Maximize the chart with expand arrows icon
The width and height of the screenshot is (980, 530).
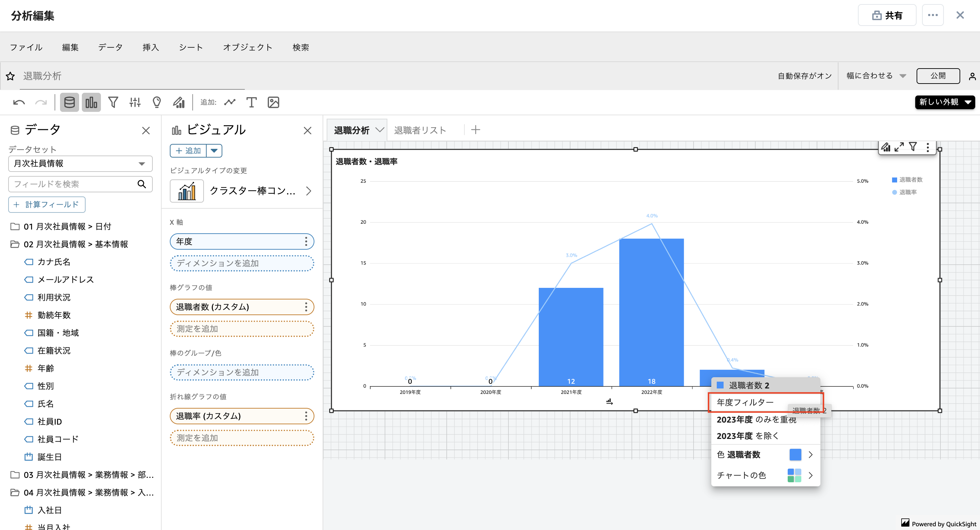899,147
